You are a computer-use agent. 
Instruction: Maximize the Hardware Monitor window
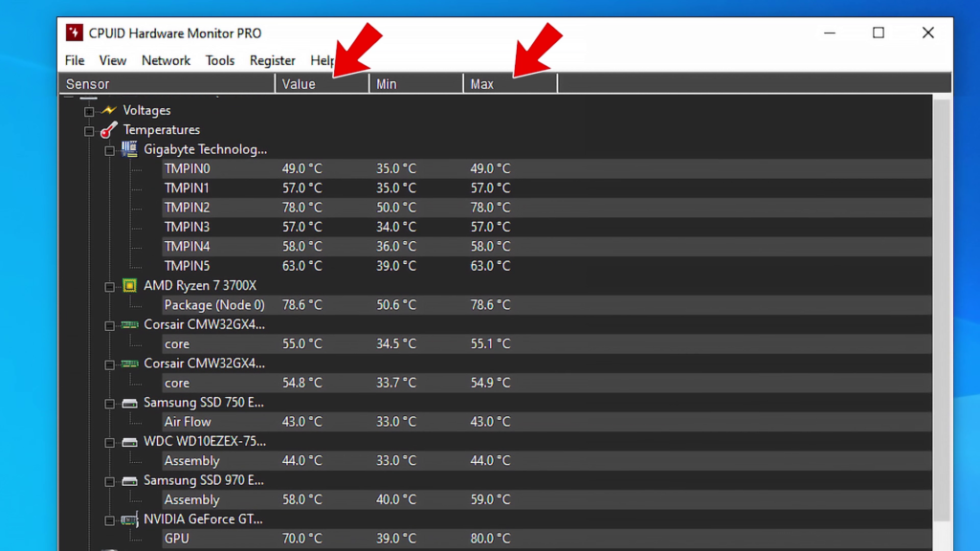(x=879, y=33)
